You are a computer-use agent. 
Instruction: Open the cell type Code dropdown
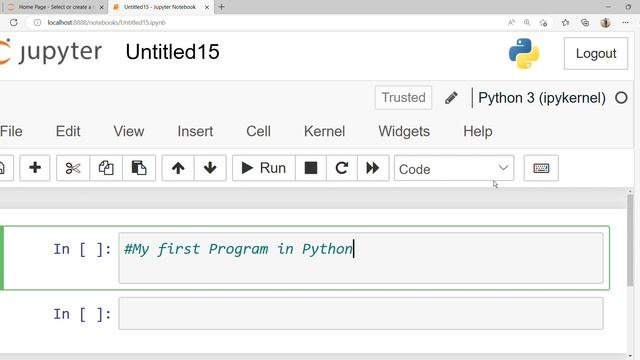coord(453,168)
